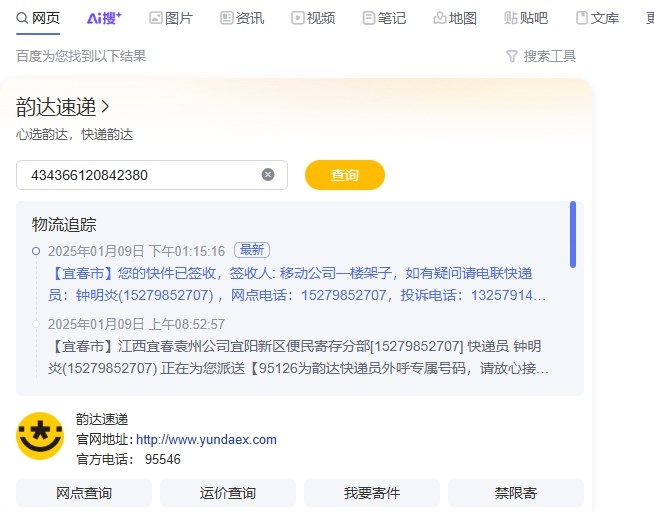This screenshot has width=654, height=511.
Task: Click the 百度为您找到以下结果 text
Action: pos(81,56)
